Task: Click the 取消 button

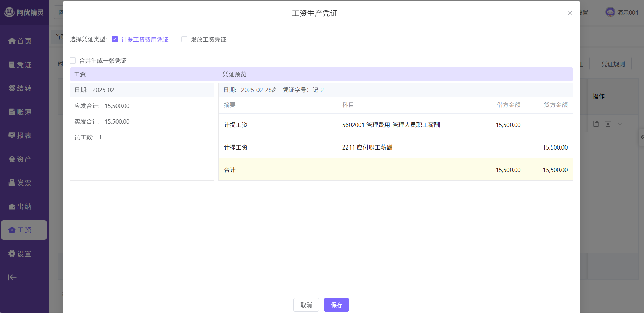Action: pos(306,305)
